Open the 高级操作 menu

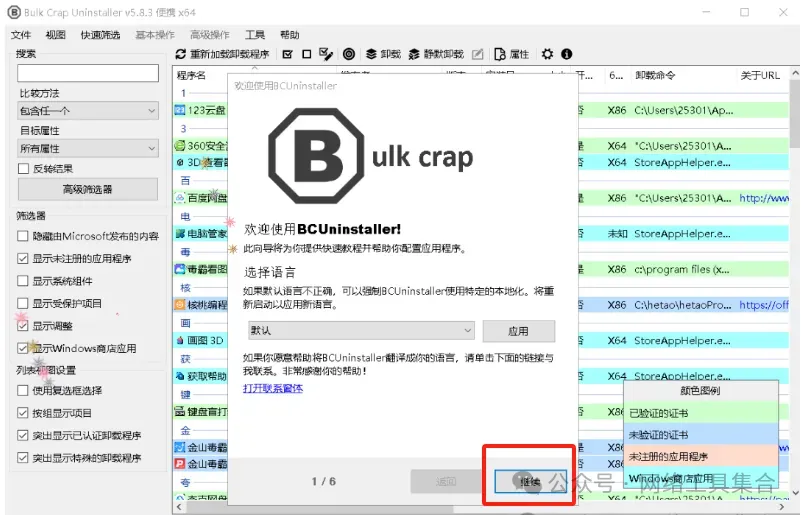(x=209, y=35)
